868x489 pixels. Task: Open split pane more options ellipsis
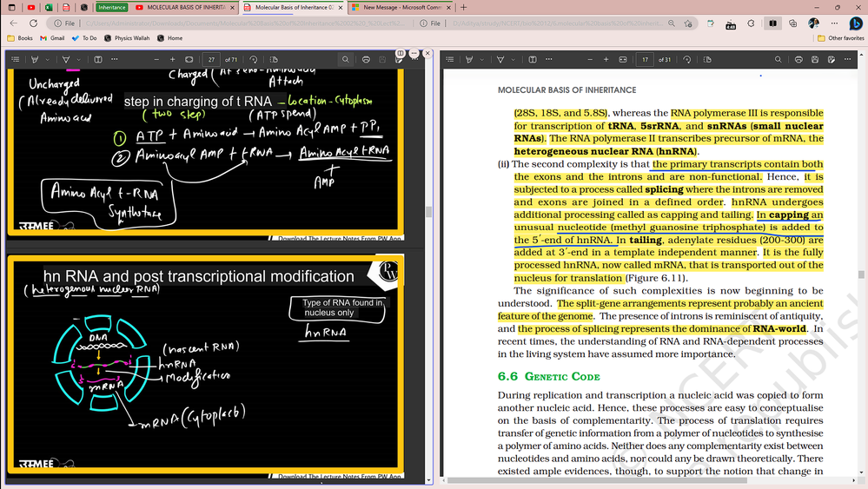414,53
